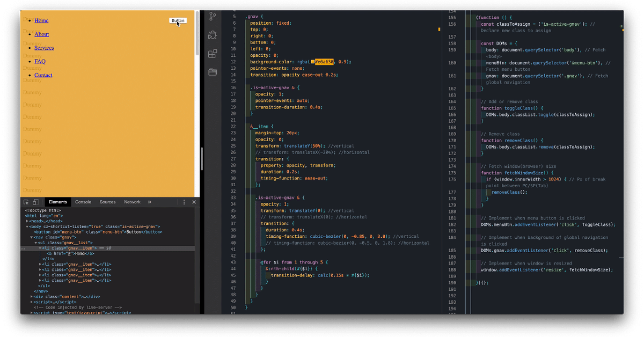Screen dimensions: 644x337
Task: Toggle the DevTools device toolbar
Action: tap(35, 202)
